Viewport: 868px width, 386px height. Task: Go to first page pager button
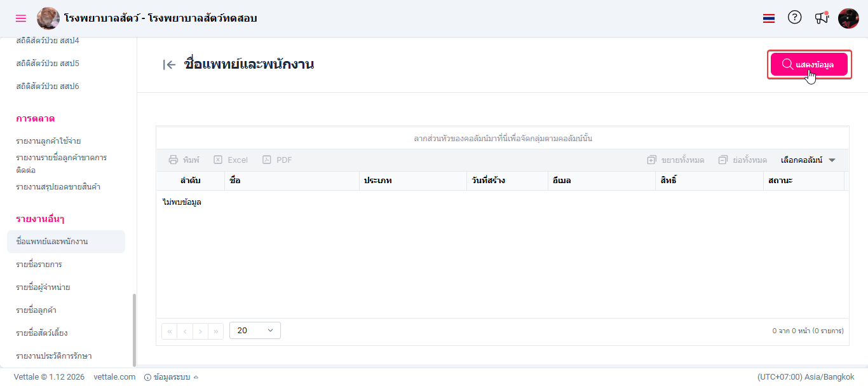(170, 331)
